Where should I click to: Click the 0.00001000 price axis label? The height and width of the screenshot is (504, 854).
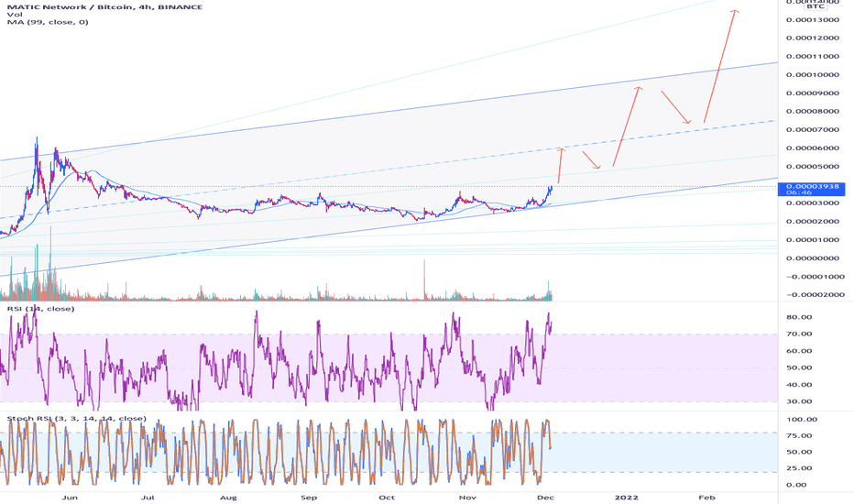click(x=813, y=240)
